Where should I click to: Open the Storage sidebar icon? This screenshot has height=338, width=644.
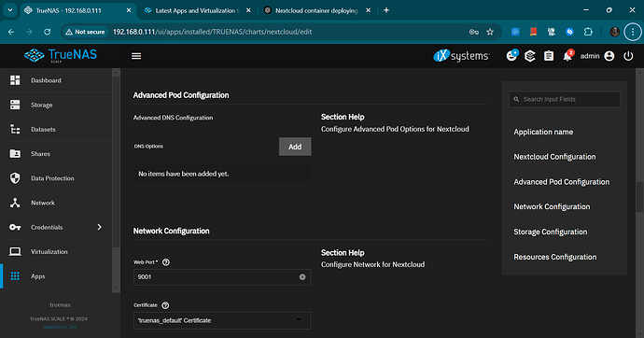coord(15,105)
